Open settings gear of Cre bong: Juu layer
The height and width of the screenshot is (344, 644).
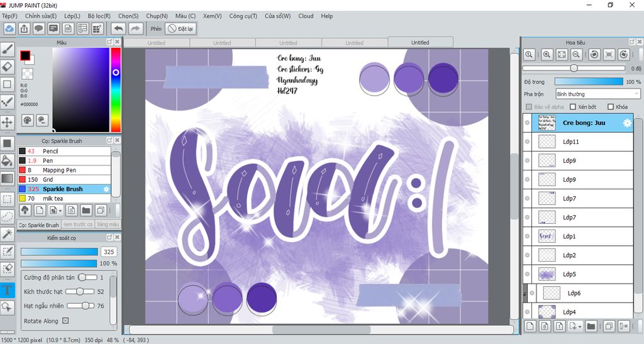(627, 123)
